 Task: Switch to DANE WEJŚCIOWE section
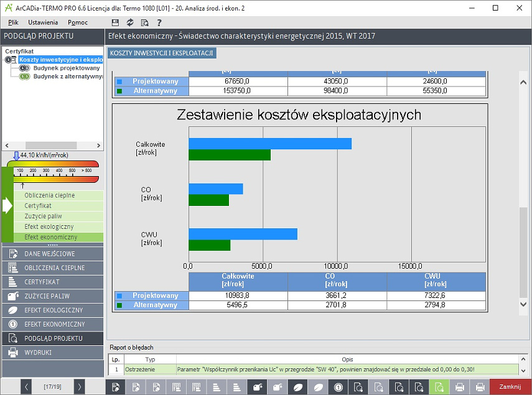tap(53, 254)
